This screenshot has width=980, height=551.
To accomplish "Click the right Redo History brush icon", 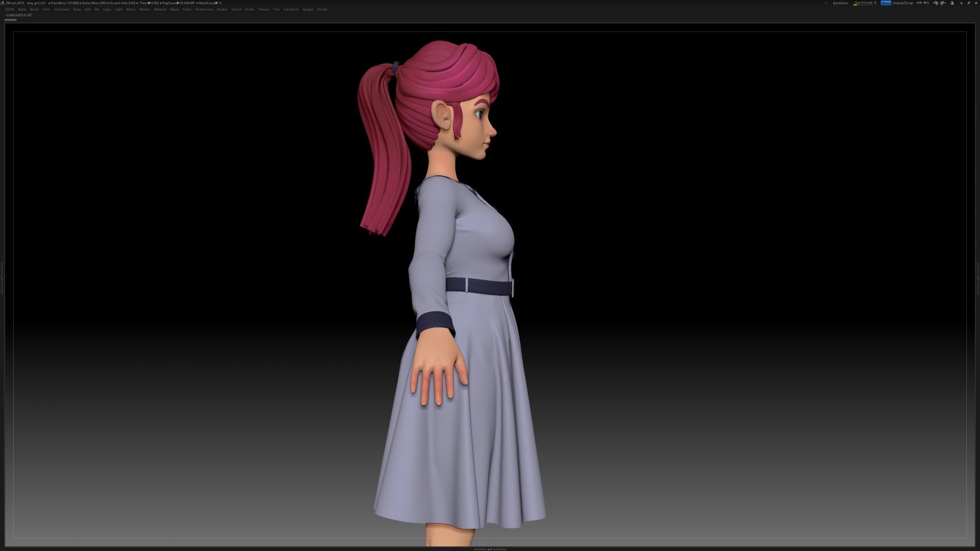I will [x=942, y=3].
